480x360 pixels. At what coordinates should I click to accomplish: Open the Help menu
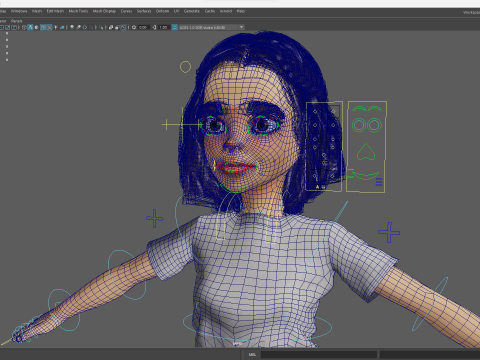pos(241,11)
